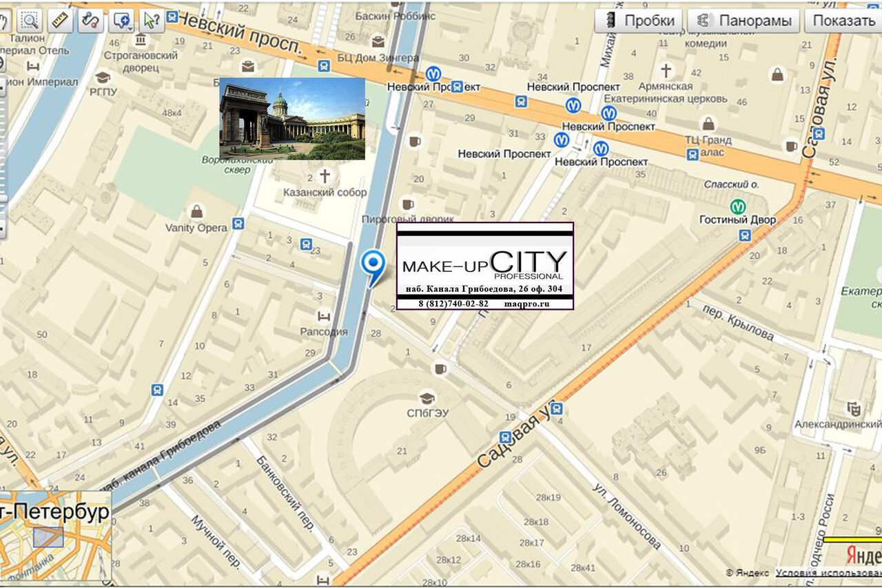The image size is (882, 588).
Task: Click the Пироговый дворик label
Action: (408, 219)
